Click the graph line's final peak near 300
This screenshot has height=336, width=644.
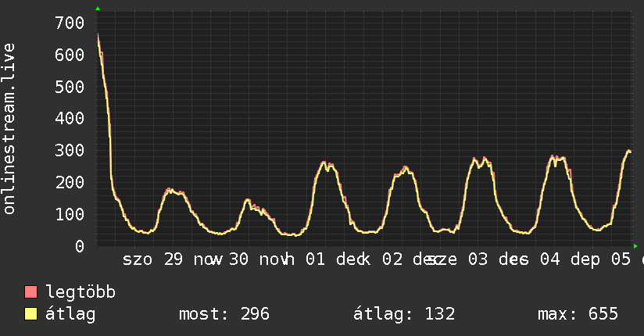tap(628, 151)
